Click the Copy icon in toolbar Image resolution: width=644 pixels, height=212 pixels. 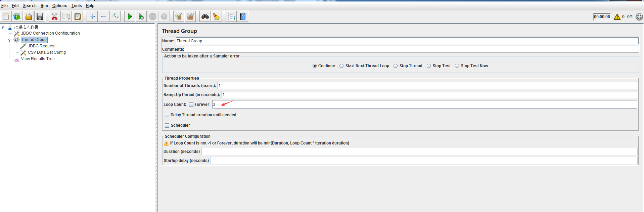(66, 16)
